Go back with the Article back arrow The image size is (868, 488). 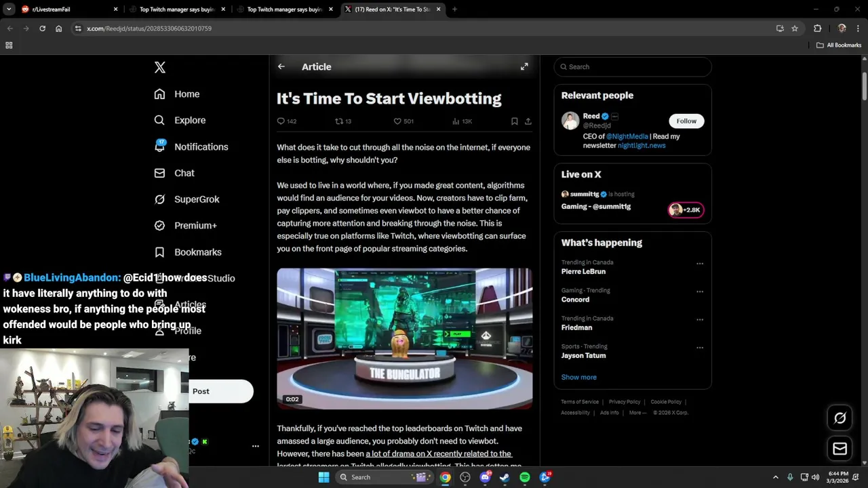click(x=281, y=66)
